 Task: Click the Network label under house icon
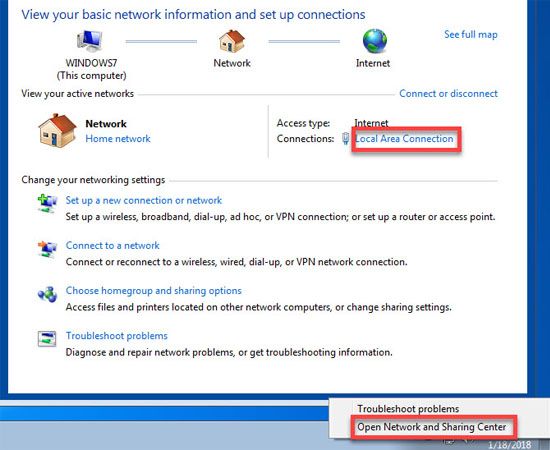tap(232, 63)
